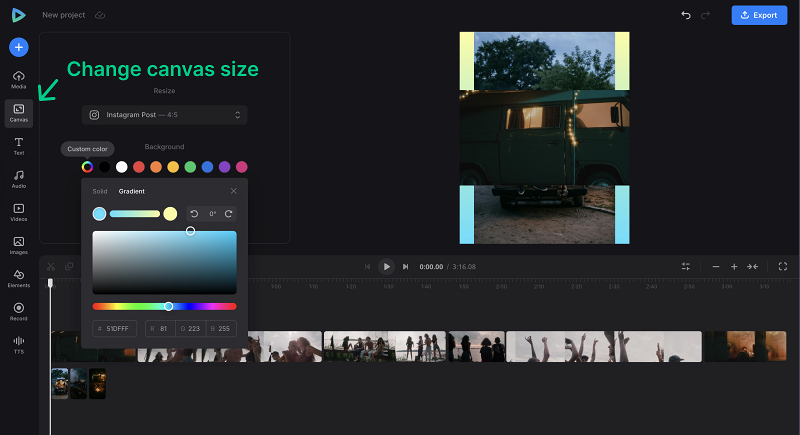
Task: Open the Record sidebar tool
Action: click(19, 312)
